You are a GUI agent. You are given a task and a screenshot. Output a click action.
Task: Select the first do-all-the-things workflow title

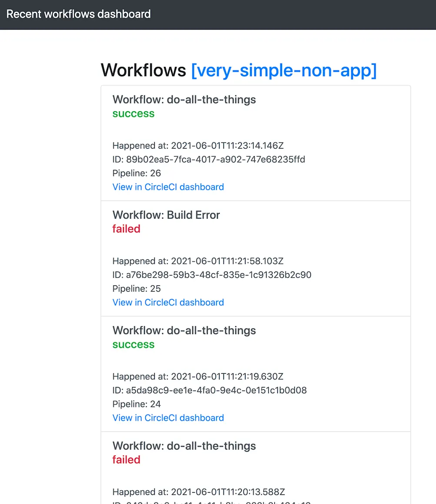pos(184,99)
